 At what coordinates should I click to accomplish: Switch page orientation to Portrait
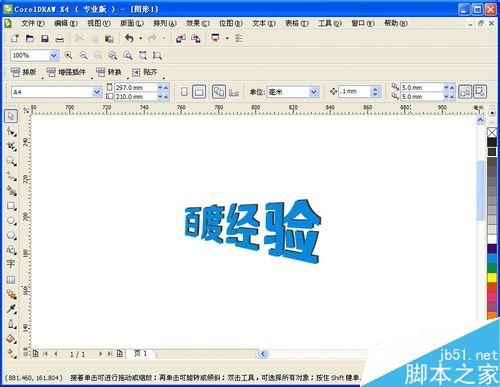[184, 92]
